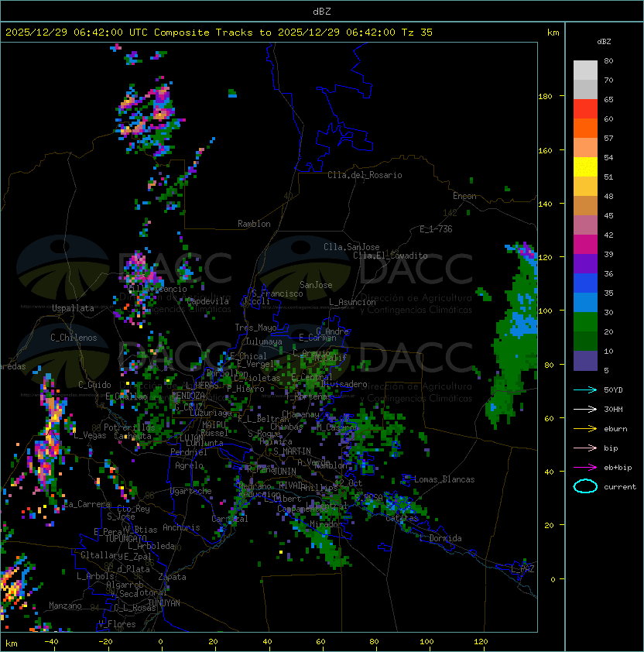Click the '50YD' legend label
644x652 pixels.
point(613,389)
